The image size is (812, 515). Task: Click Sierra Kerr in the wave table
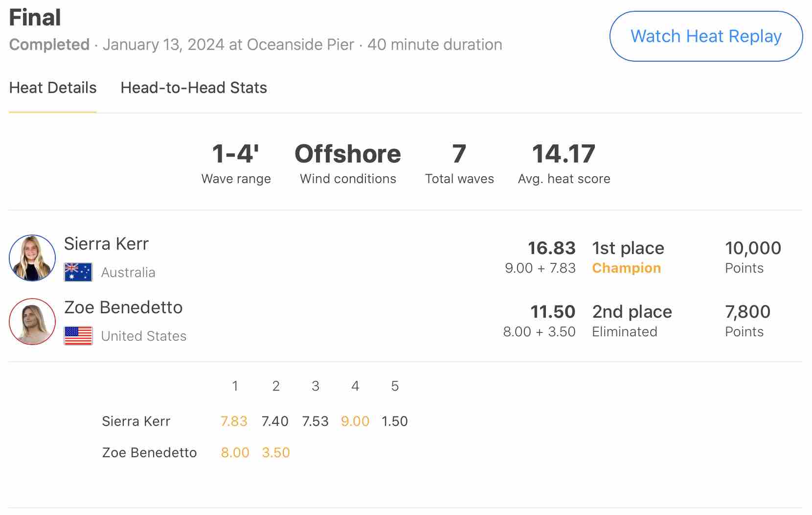(x=136, y=421)
